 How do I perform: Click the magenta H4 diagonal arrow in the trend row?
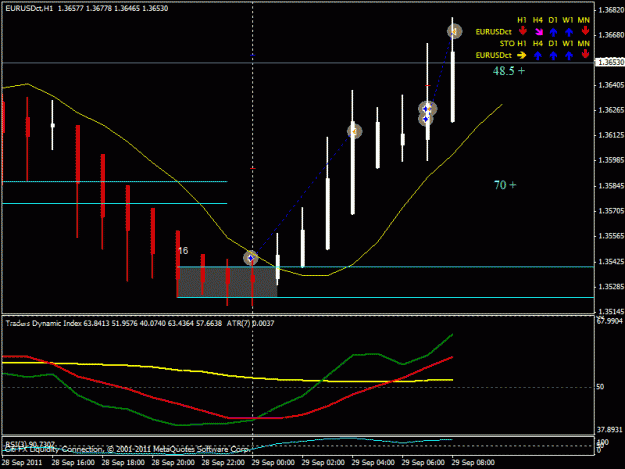pos(539,31)
